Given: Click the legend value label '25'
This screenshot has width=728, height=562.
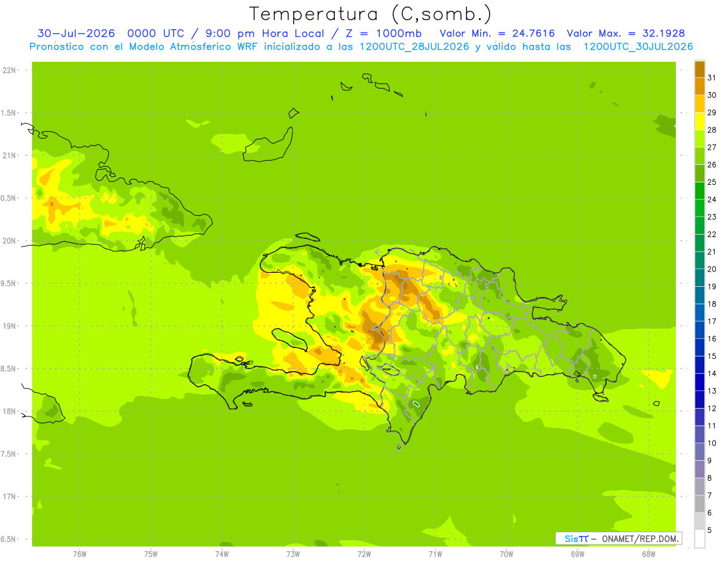Looking at the screenshot, I should (x=712, y=182).
